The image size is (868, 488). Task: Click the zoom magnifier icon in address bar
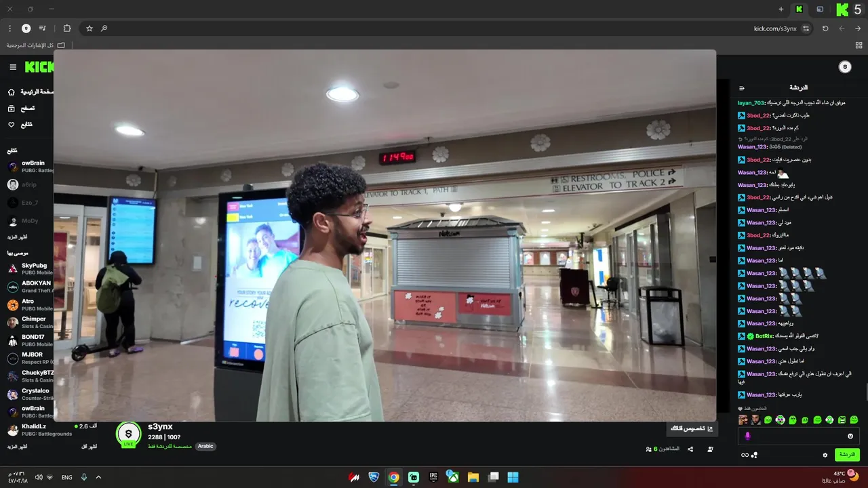coord(104,28)
